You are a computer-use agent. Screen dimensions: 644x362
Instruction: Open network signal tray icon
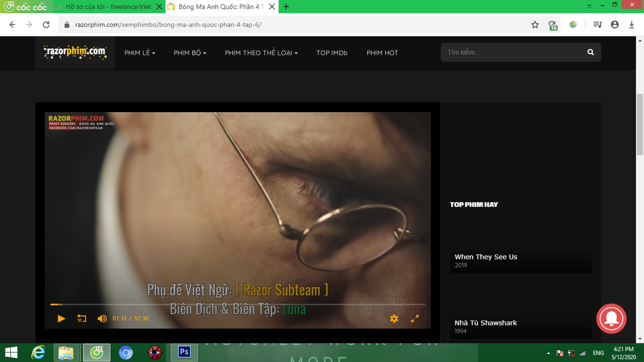tap(583, 353)
